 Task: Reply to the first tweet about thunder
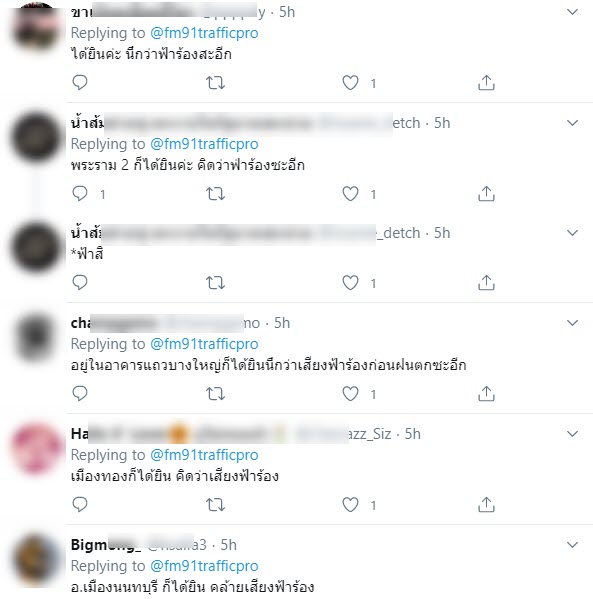click(x=80, y=83)
